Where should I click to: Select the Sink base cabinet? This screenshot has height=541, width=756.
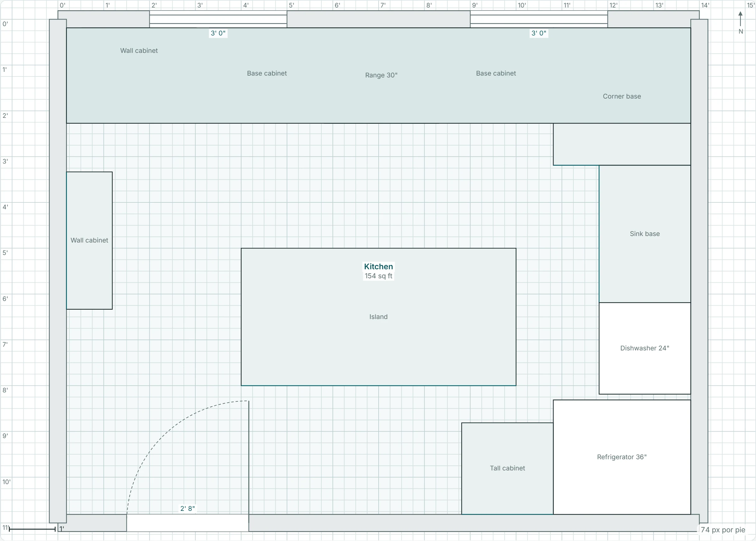tap(645, 234)
